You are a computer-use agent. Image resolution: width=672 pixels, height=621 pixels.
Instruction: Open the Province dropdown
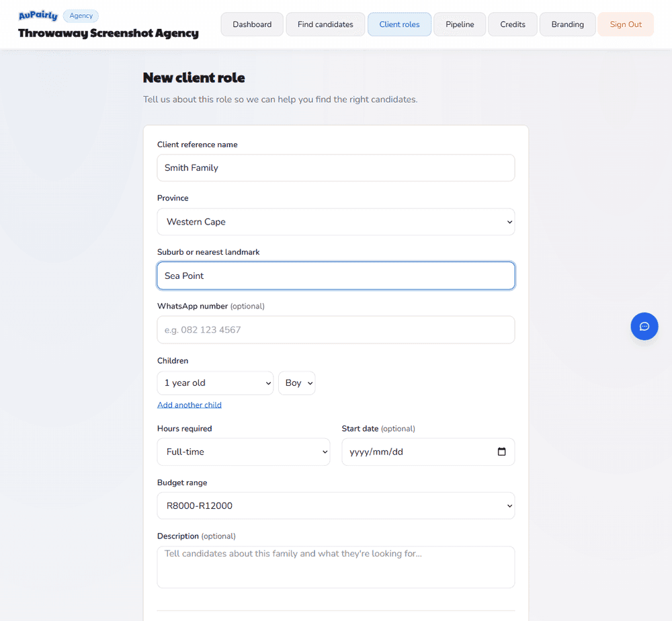click(336, 222)
